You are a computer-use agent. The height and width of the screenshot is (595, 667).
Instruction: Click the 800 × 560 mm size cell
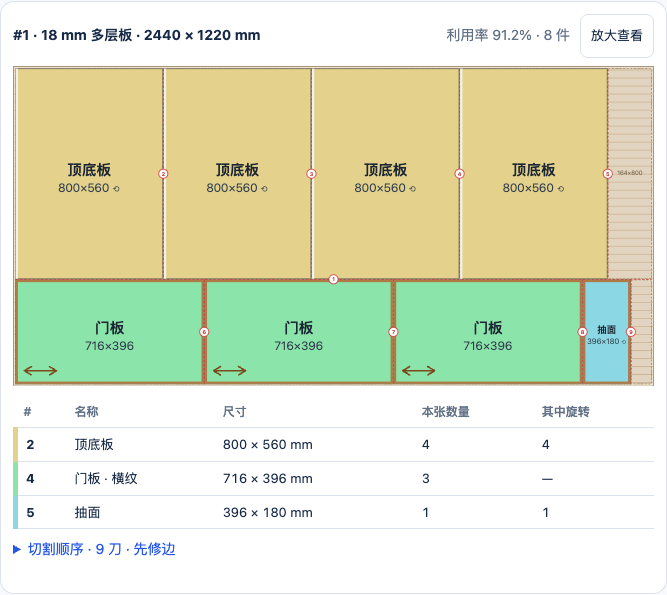(x=268, y=444)
